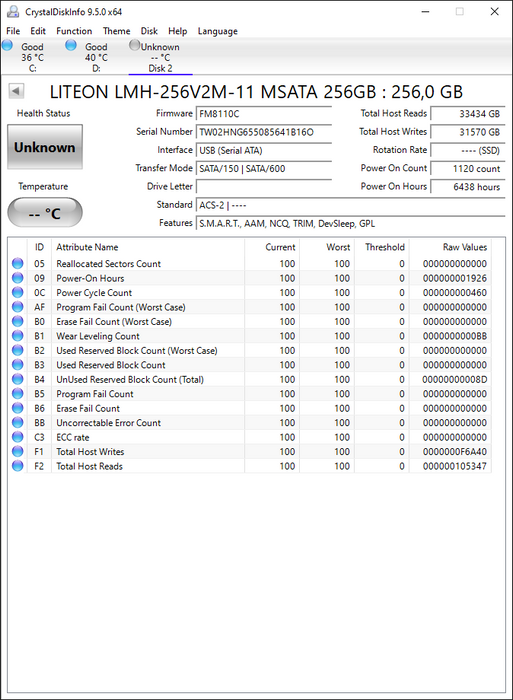Click the Raw Values column header
This screenshot has width=513, height=700.
pyautogui.click(x=450, y=247)
